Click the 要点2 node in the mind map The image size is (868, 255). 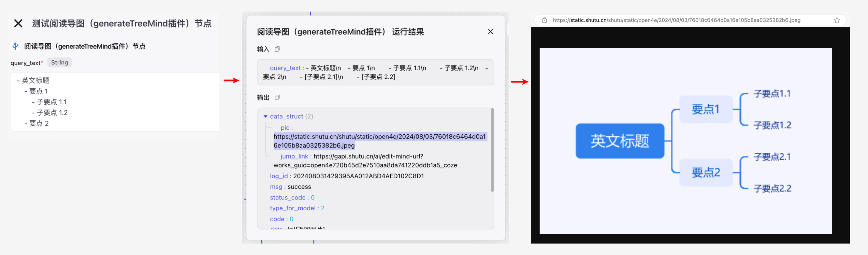tap(706, 172)
